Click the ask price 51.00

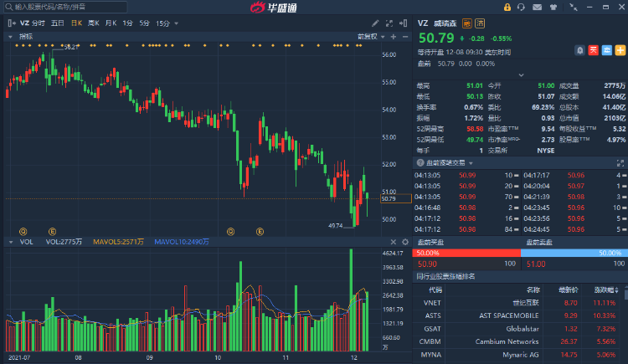tap(536, 264)
